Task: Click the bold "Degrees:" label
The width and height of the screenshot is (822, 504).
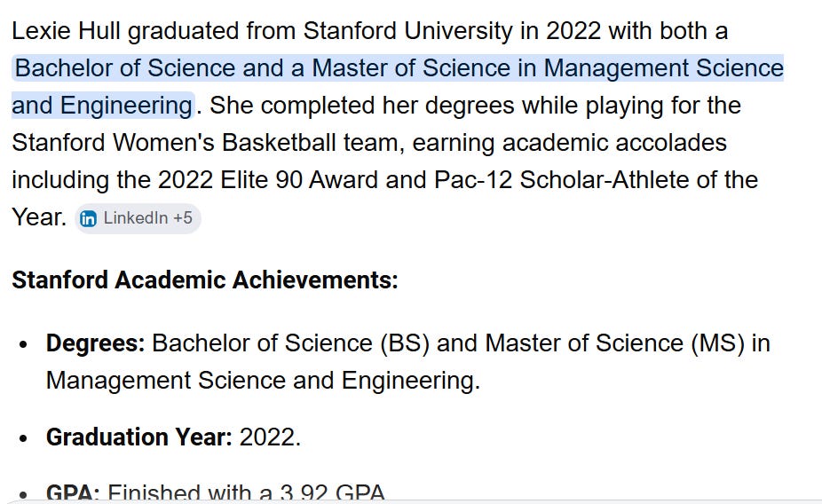Action: coord(95,343)
